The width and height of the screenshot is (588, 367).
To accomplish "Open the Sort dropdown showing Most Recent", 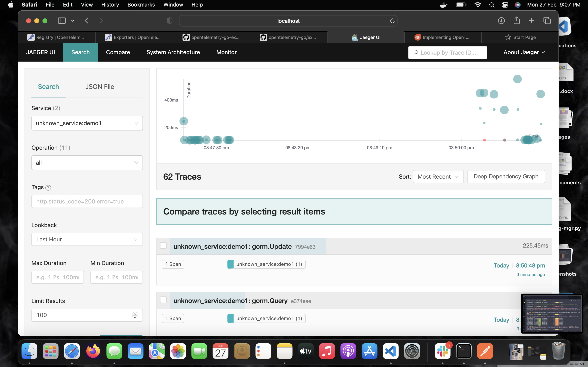I will [438, 177].
